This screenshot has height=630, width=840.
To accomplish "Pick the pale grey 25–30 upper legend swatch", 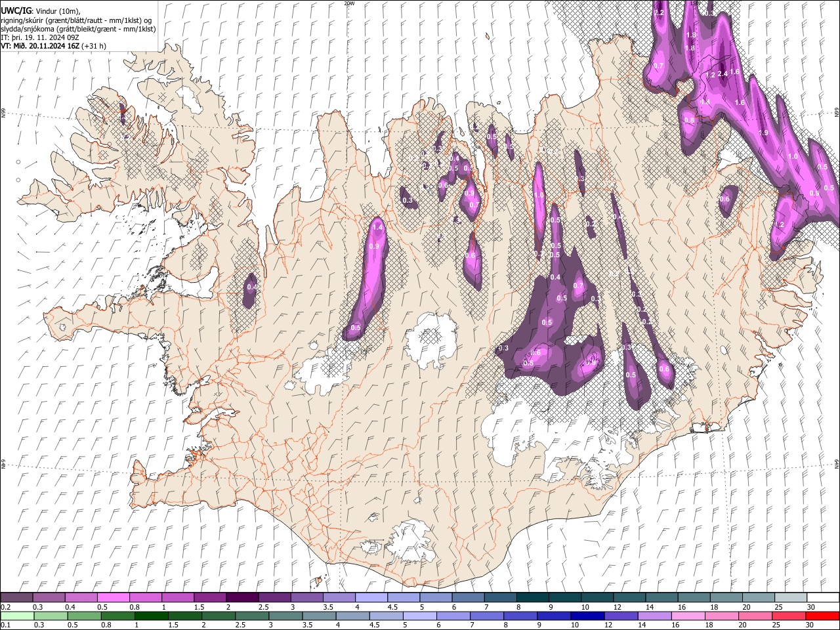I will click(x=791, y=597).
